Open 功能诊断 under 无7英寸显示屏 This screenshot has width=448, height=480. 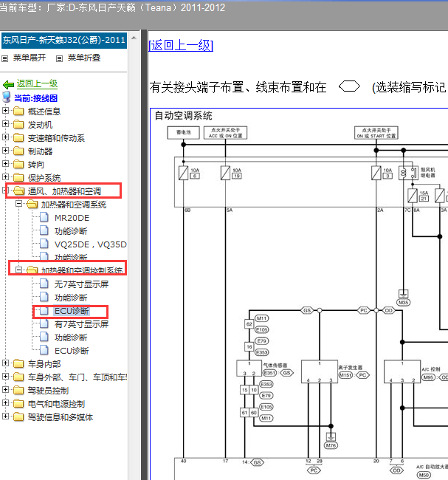(x=71, y=298)
